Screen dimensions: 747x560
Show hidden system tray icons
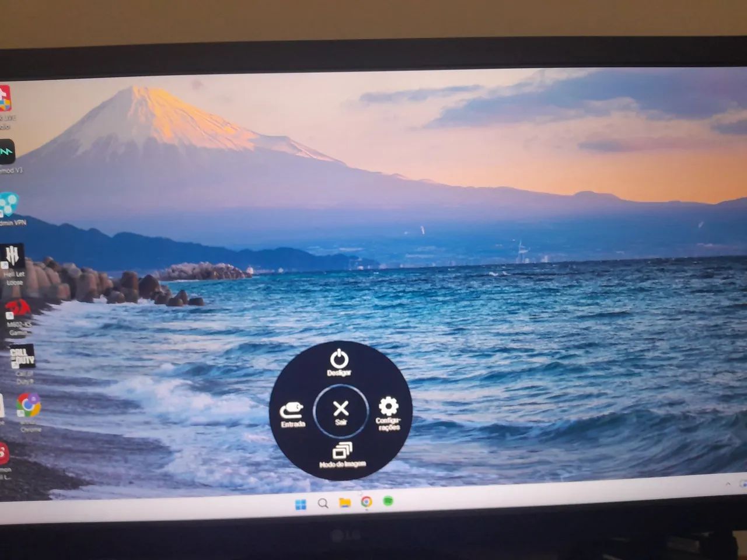click(728, 484)
